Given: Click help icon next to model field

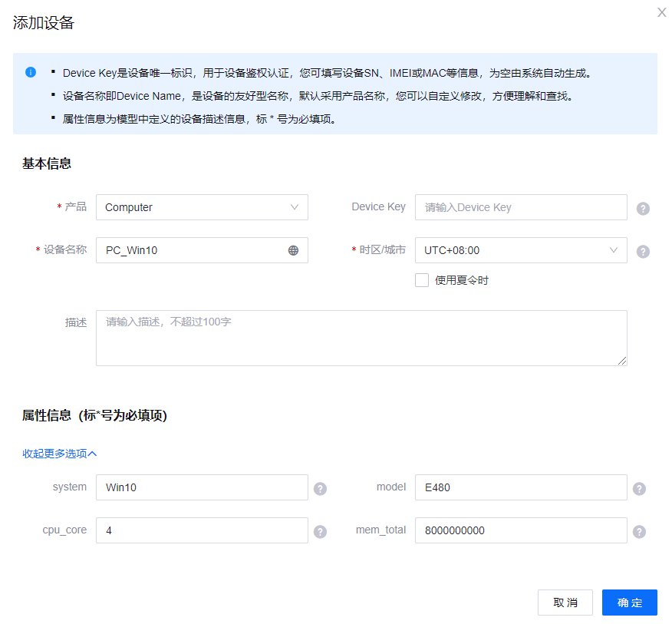Looking at the screenshot, I should (x=639, y=488).
